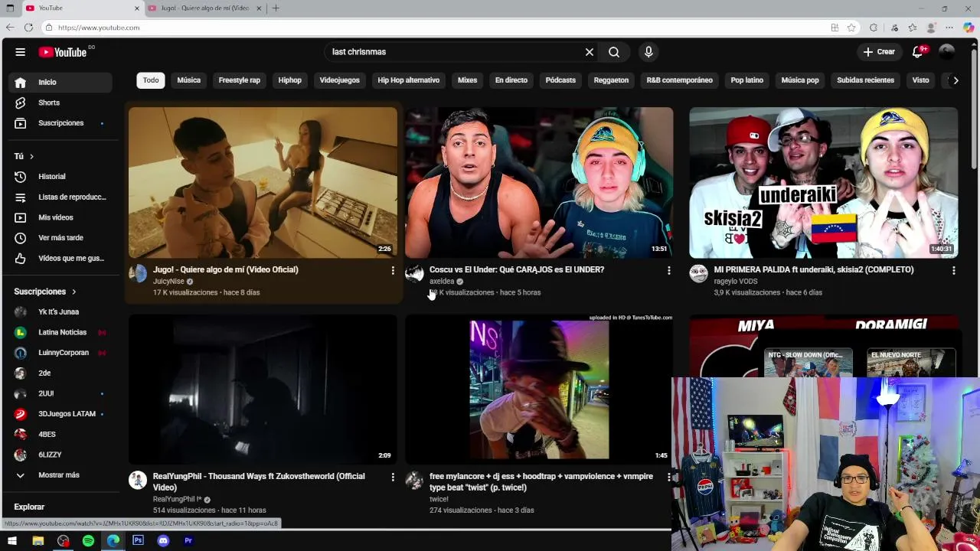Open Vídeos que me gustan
Image resolution: width=980 pixels, height=551 pixels.
61,259
